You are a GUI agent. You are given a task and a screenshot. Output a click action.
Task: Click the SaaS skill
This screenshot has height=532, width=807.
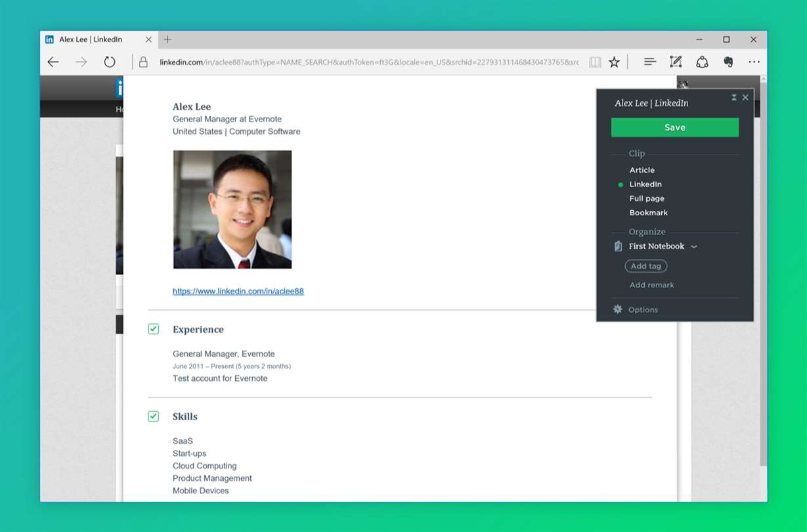183,441
